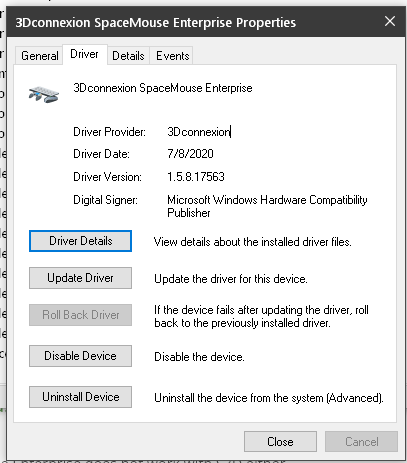The image size is (407, 463).
Task: Click the SpaceMouse device icon
Action: point(44,94)
